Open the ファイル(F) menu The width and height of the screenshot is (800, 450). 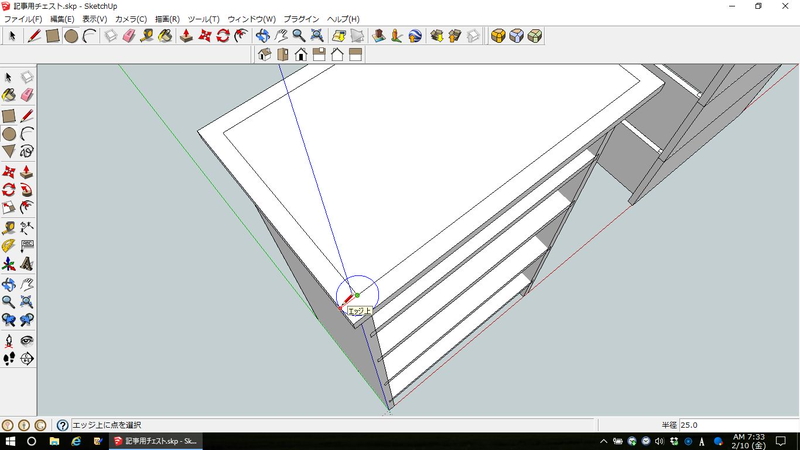click(23, 19)
